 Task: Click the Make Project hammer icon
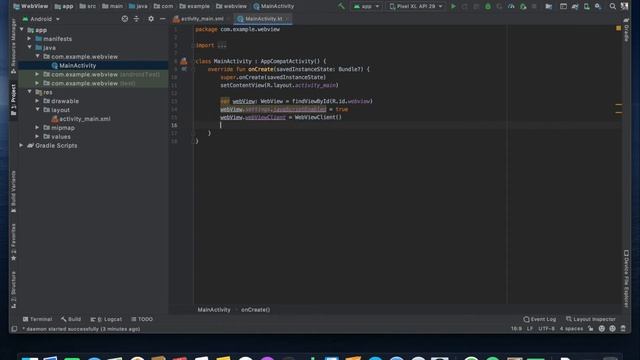point(341,6)
